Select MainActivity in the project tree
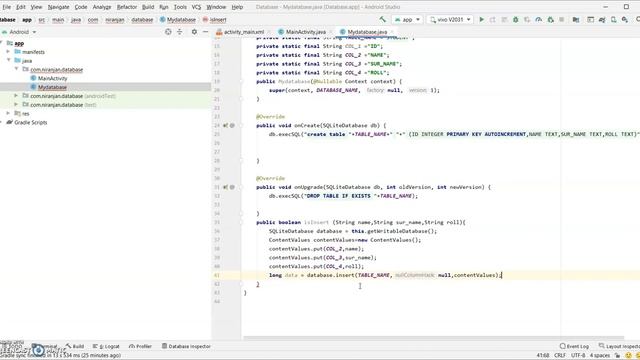Viewport: 640px width, 360px height. (x=52, y=78)
